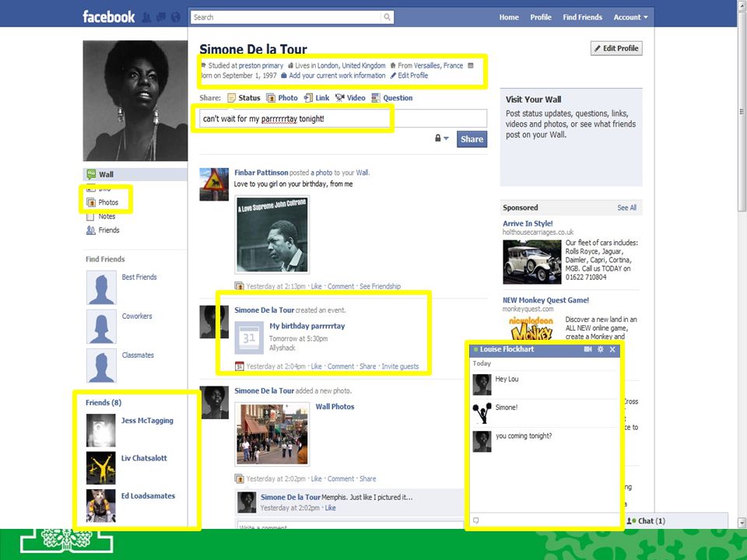Viewport: 747px width, 560px height.
Task: Open Liv Chatsalott's profile
Action: click(144, 458)
